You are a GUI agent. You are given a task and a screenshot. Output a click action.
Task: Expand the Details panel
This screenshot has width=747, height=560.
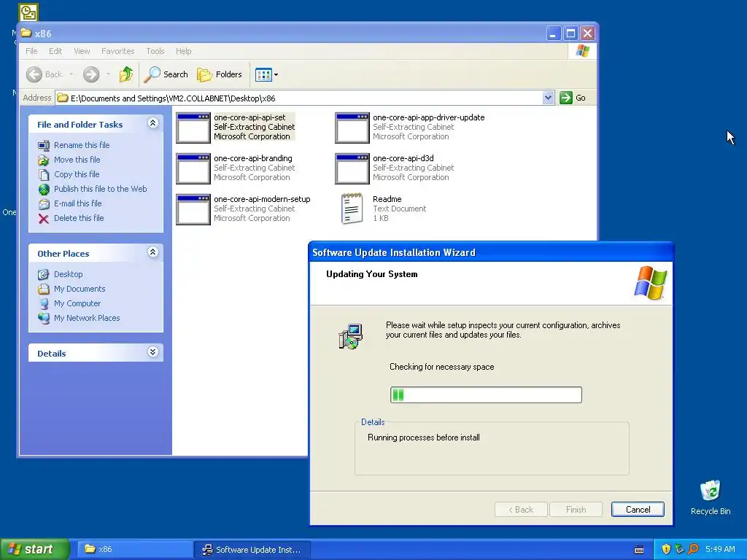[152, 352]
